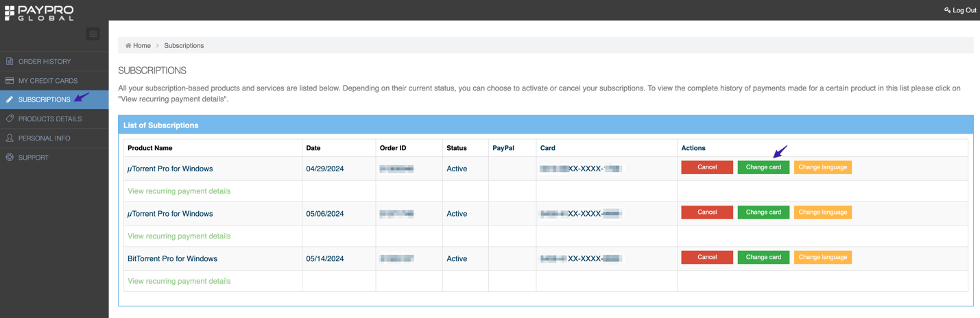Image resolution: width=980 pixels, height=318 pixels.
Task: Toggle the sidebar hamburger menu
Action: (x=93, y=34)
